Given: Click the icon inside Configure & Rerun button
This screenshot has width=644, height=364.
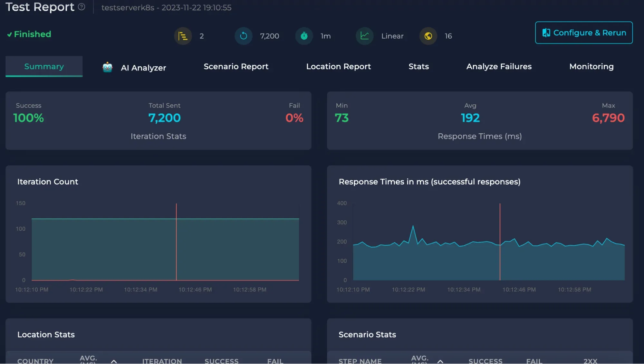Looking at the screenshot, I should 546,33.
